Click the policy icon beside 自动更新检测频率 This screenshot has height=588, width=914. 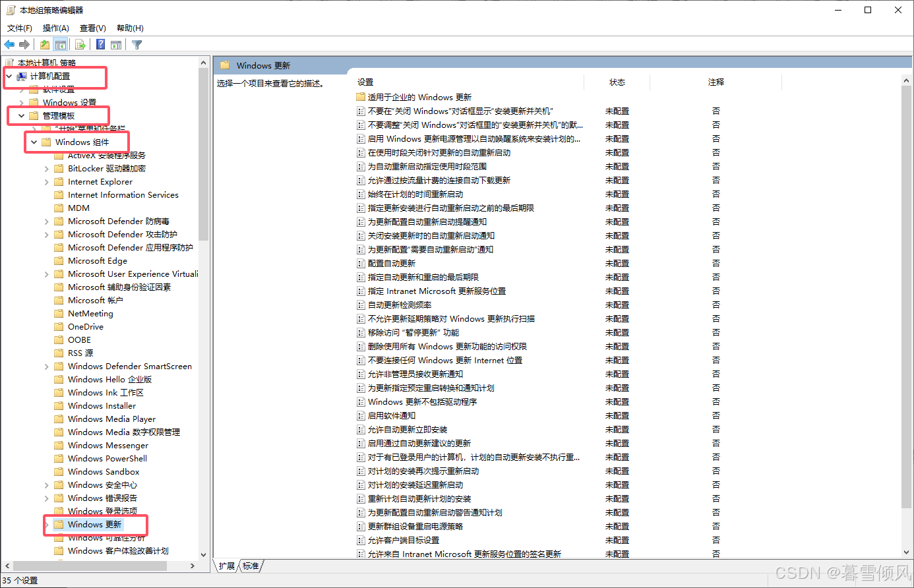pos(361,305)
